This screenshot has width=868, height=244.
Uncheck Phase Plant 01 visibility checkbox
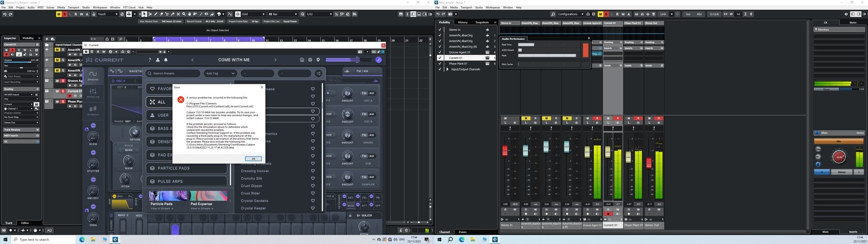[x=439, y=64]
